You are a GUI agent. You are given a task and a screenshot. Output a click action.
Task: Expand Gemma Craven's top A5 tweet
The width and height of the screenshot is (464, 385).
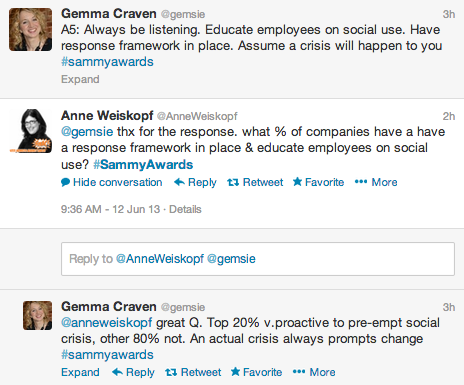(80, 79)
